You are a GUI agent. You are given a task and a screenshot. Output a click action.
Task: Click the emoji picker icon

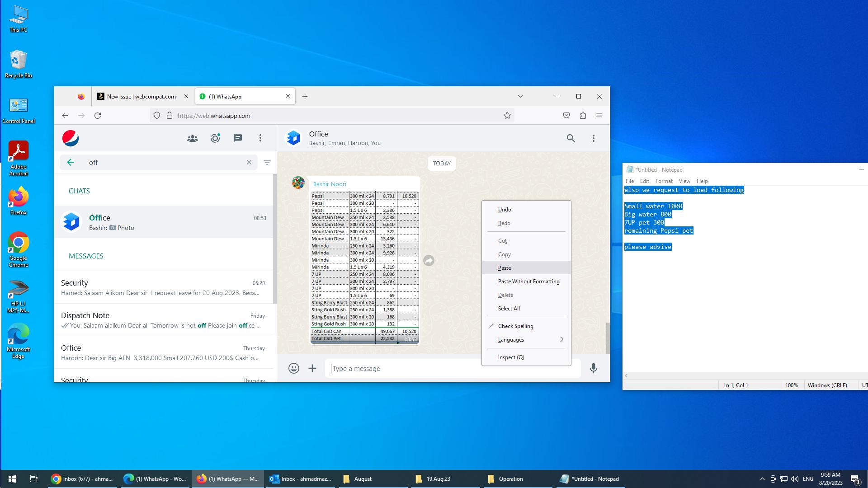(x=294, y=369)
